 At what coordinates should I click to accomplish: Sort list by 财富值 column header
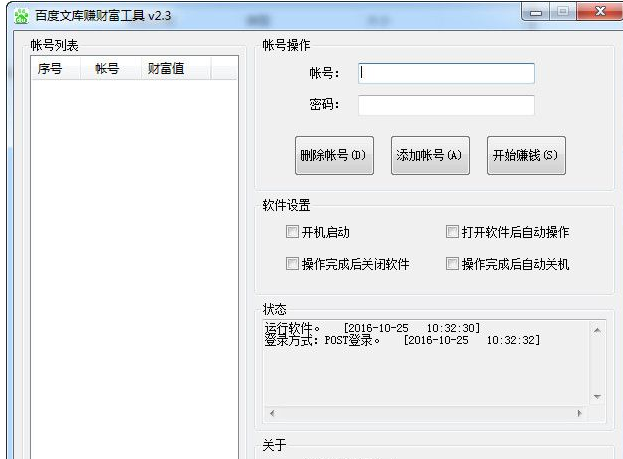[176, 68]
